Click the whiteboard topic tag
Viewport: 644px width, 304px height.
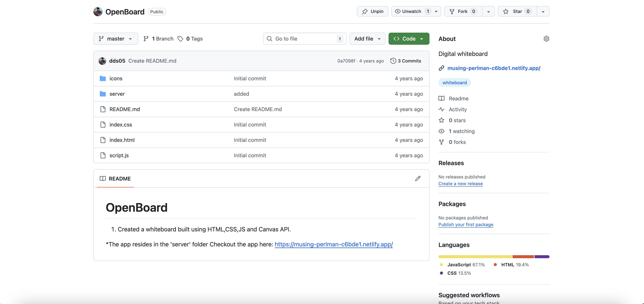tap(455, 83)
